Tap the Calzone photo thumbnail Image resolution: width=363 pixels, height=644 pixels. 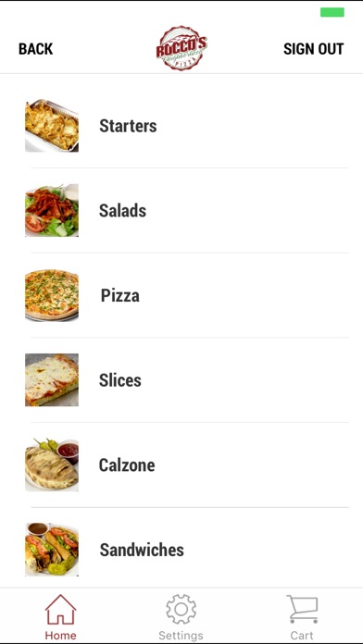click(52, 464)
